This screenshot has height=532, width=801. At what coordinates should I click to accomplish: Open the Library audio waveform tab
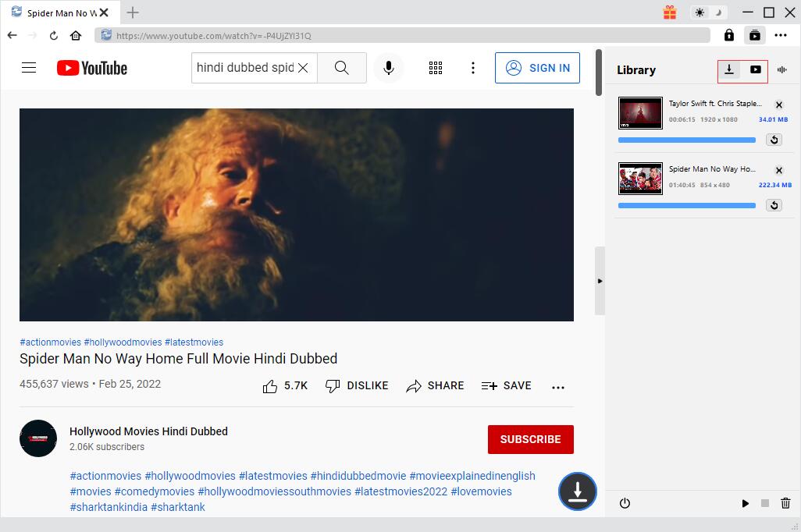tap(781, 70)
